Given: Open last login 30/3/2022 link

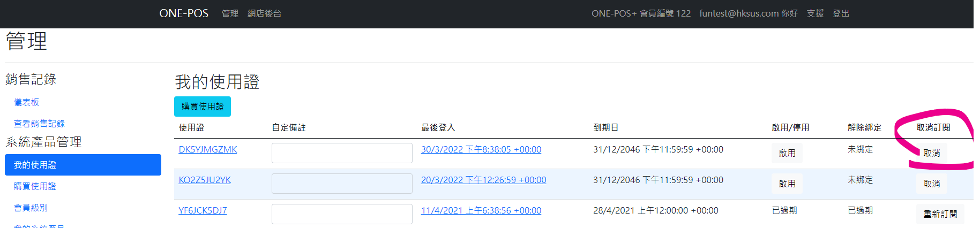Looking at the screenshot, I should click(481, 149).
